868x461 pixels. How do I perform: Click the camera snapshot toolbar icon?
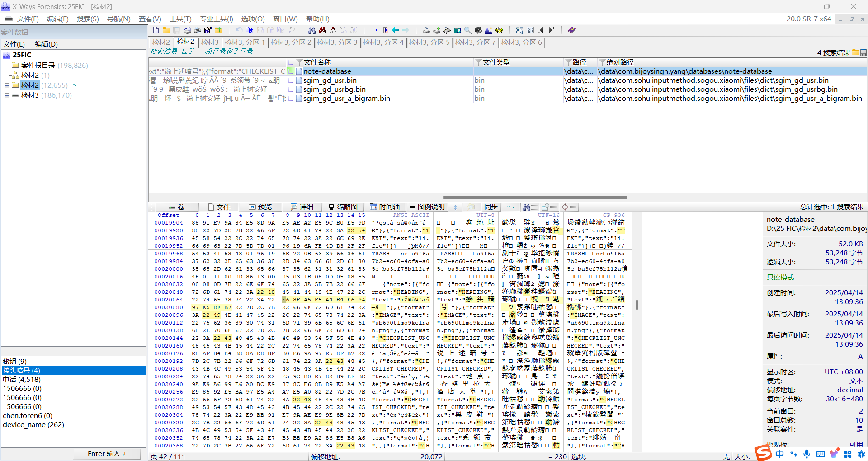(x=478, y=30)
